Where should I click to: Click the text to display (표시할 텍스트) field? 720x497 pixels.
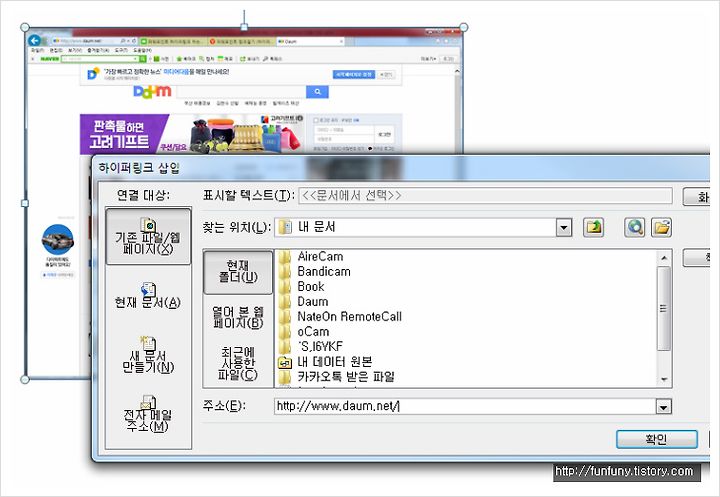point(485,195)
